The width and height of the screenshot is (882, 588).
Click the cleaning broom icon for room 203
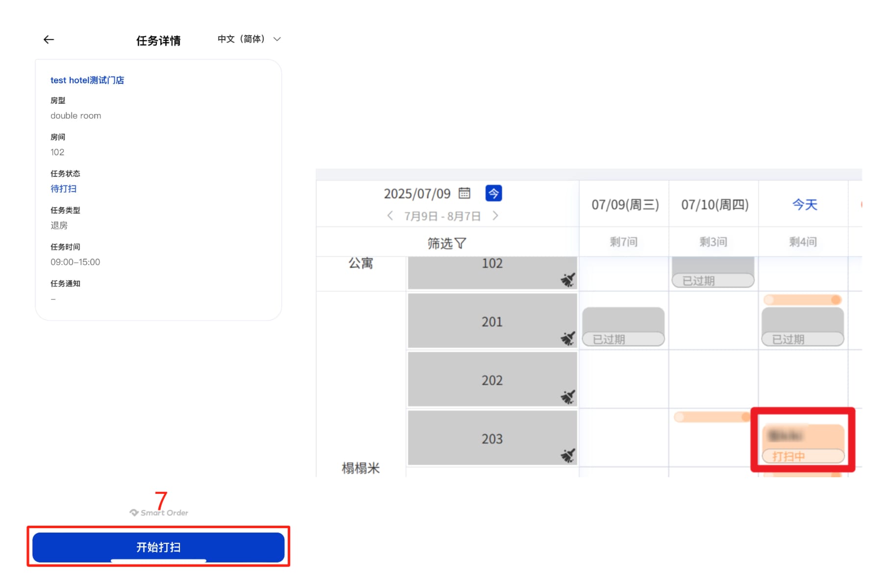[567, 455]
